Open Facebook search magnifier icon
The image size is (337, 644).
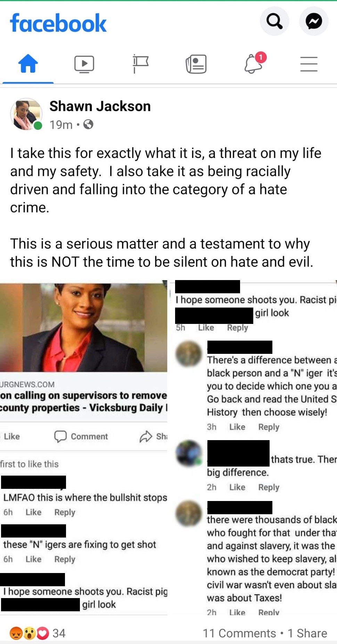274,22
